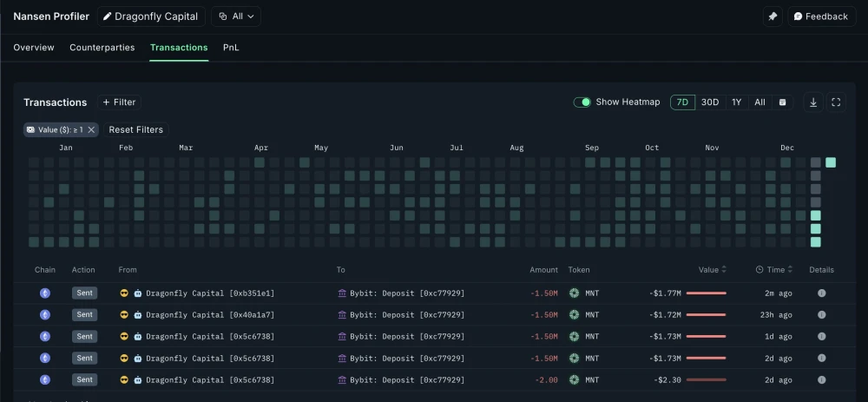Sort by the Value column

click(x=713, y=270)
